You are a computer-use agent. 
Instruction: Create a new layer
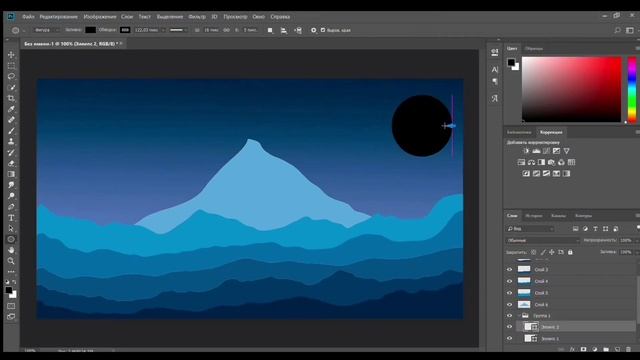tap(617, 349)
